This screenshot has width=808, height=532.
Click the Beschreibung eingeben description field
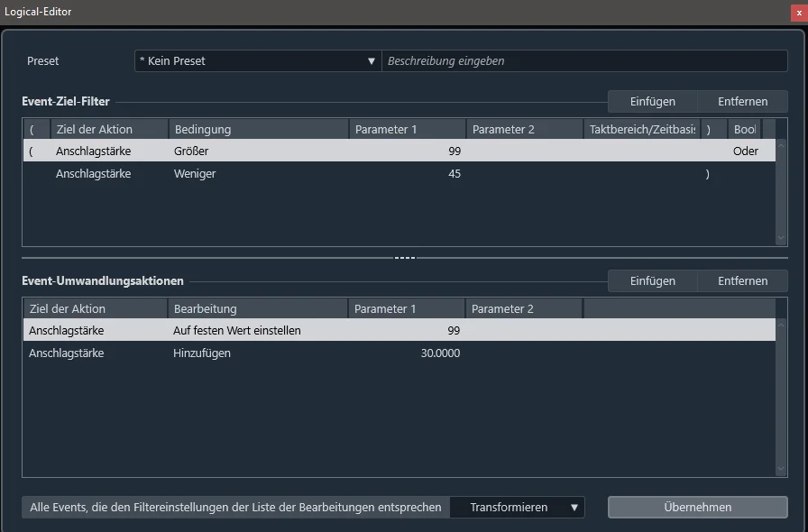pos(584,60)
